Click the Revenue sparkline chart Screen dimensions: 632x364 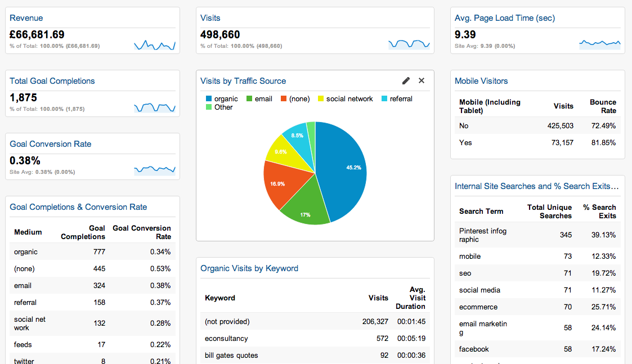(x=154, y=44)
